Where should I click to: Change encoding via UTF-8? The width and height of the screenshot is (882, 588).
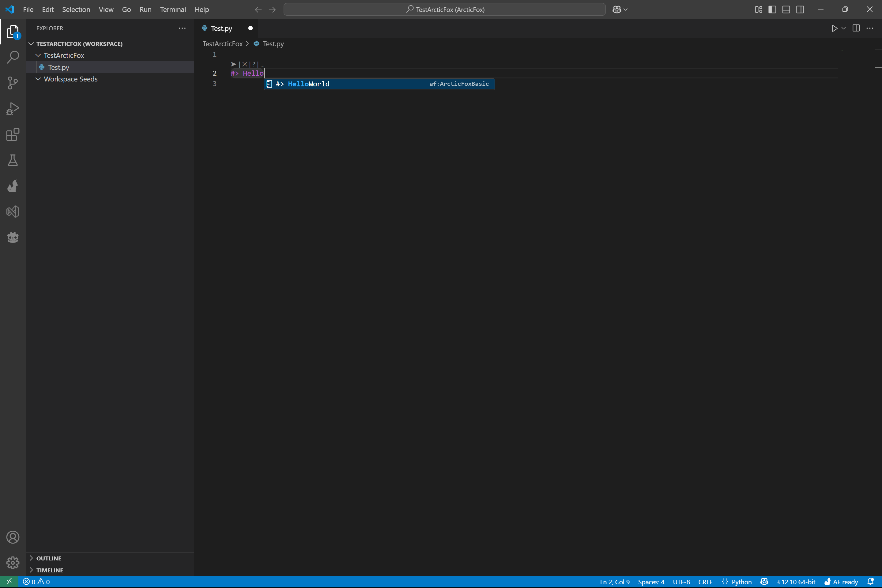(681, 582)
